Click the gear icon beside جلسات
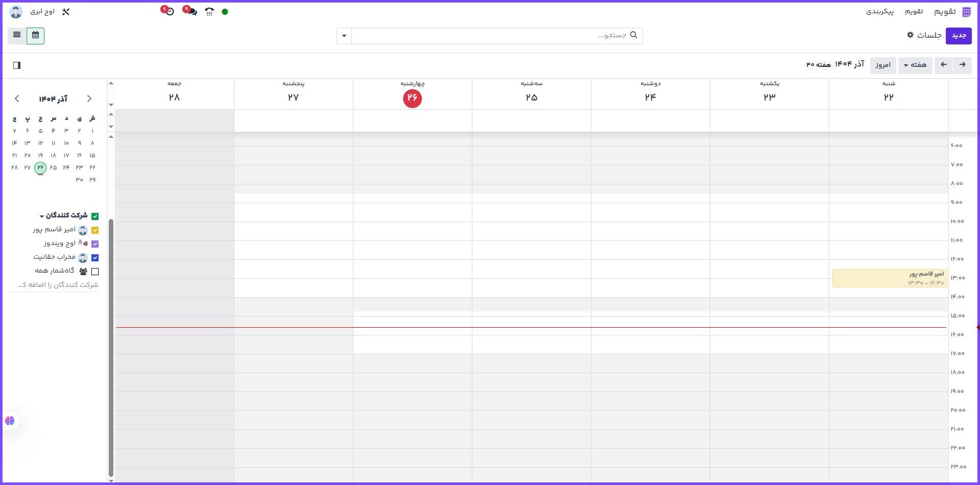 click(x=910, y=35)
